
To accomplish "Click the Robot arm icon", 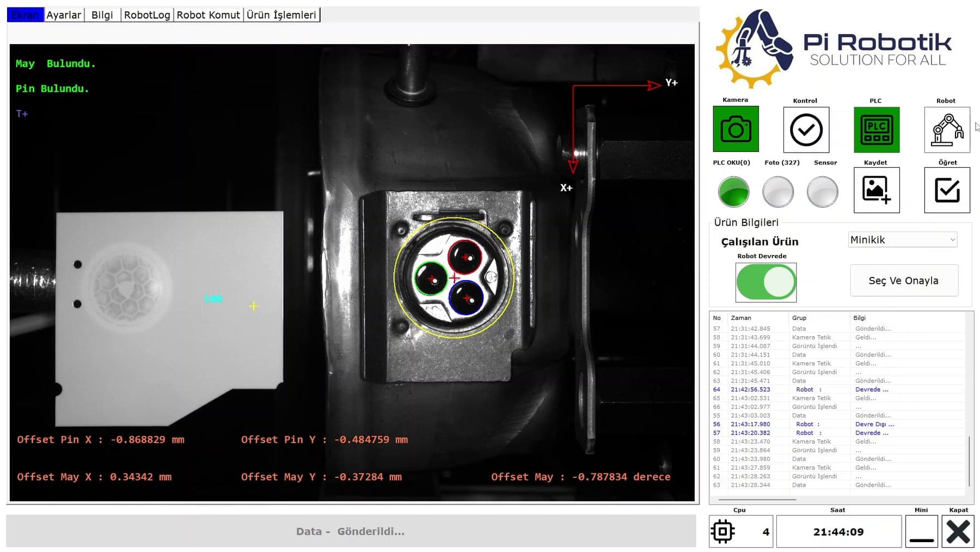I will [x=947, y=130].
